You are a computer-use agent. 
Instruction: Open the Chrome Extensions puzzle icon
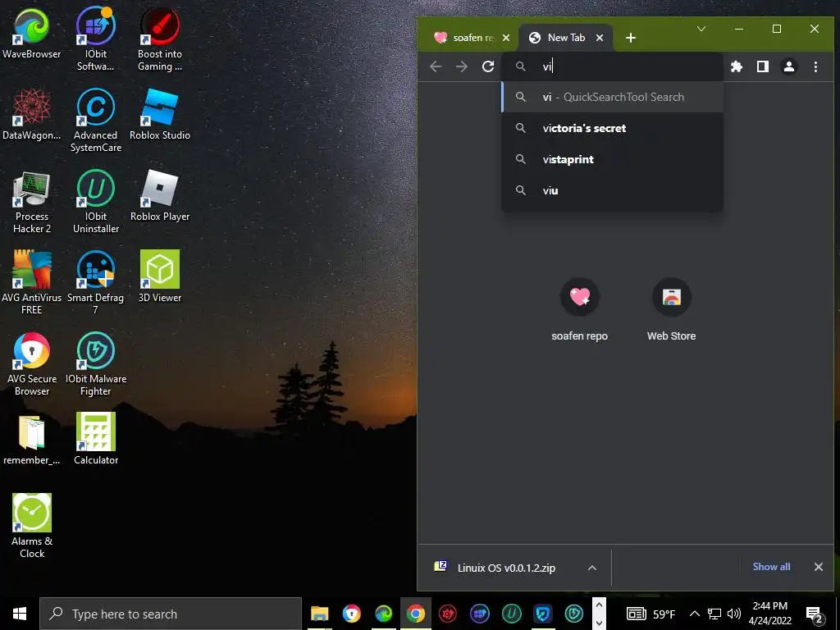click(737, 66)
